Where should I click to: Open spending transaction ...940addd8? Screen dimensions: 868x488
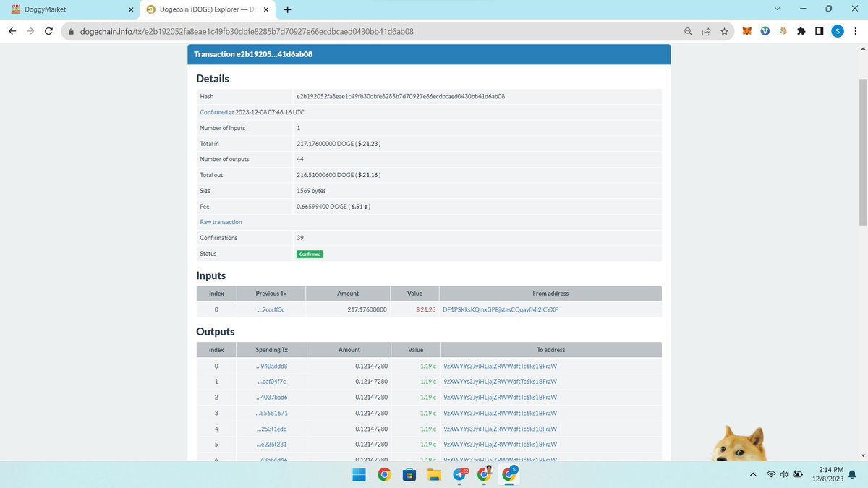click(x=272, y=366)
